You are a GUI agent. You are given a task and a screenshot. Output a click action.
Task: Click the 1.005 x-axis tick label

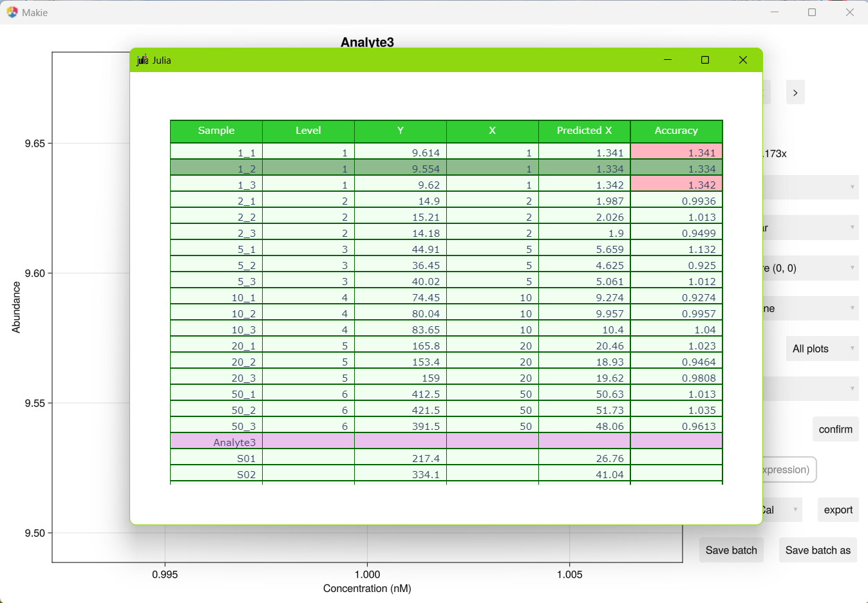pyautogui.click(x=569, y=574)
